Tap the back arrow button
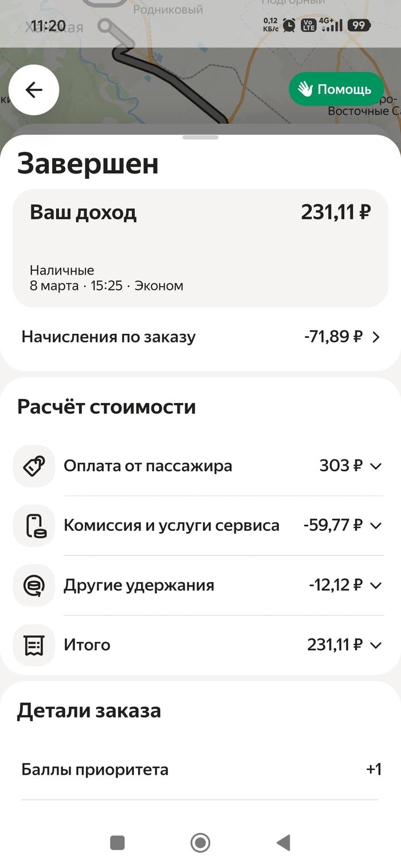This screenshot has width=401, height=868. point(34,90)
